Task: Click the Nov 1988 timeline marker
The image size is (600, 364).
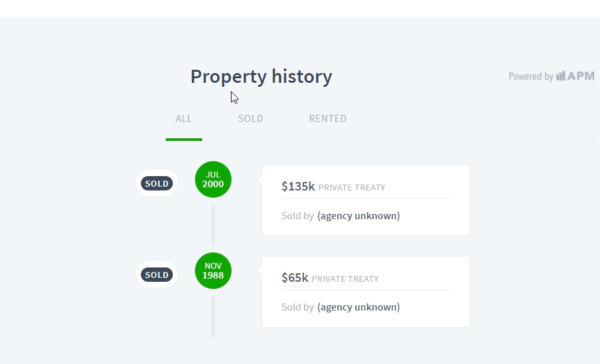Action: point(213,271)
